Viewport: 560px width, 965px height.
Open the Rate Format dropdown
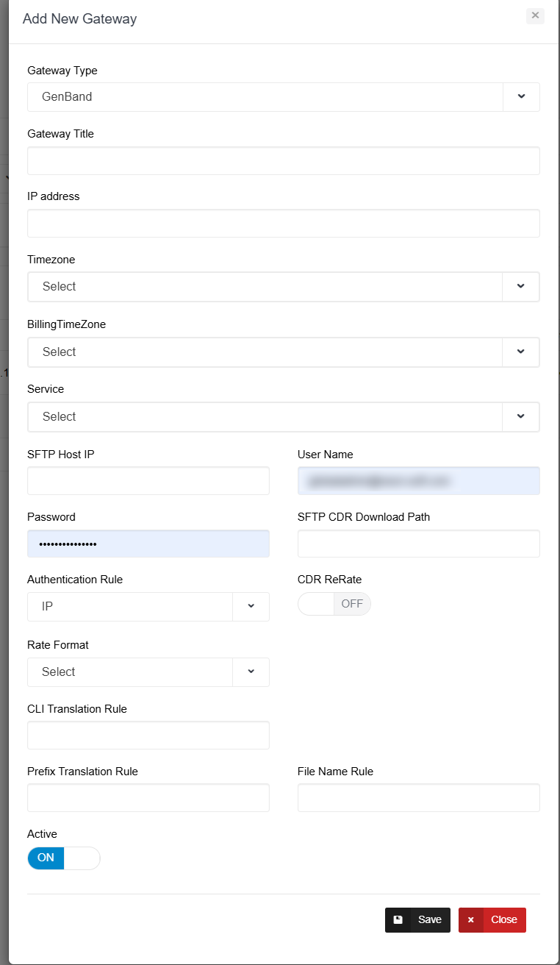pos(251,672)
